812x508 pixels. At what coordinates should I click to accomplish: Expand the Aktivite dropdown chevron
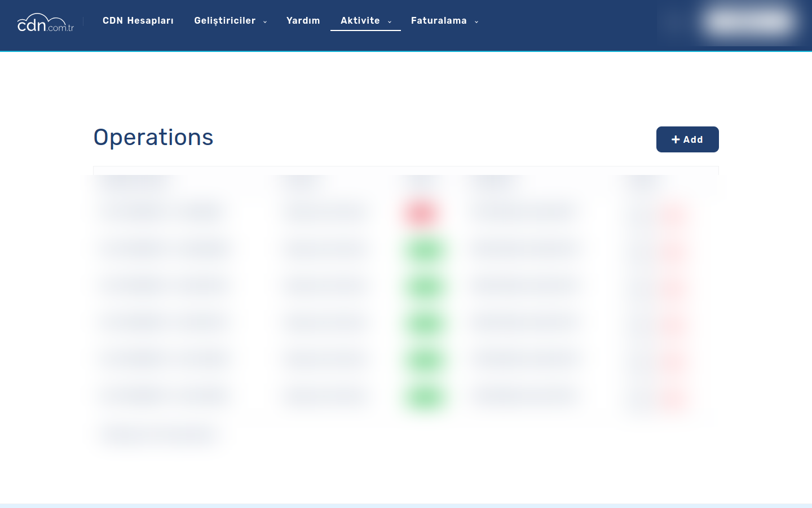390,22
